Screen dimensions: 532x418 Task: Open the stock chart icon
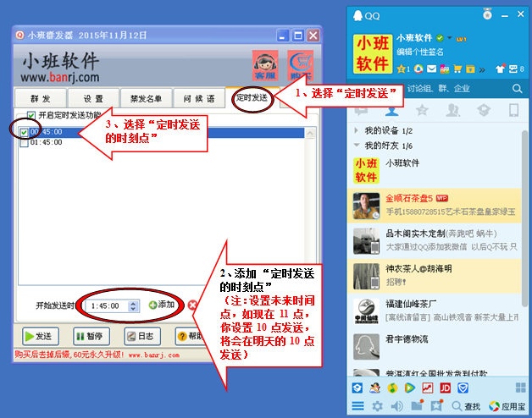428,388
